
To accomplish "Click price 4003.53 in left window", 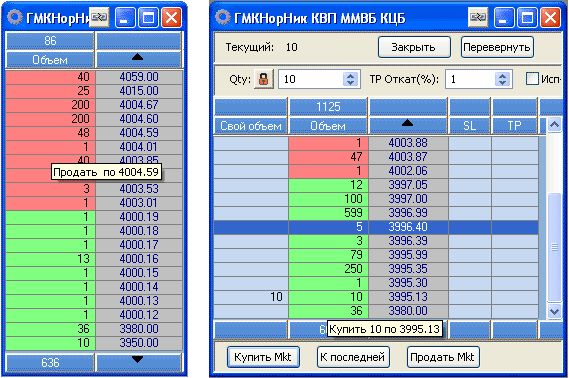I will [x=139, y=189].
